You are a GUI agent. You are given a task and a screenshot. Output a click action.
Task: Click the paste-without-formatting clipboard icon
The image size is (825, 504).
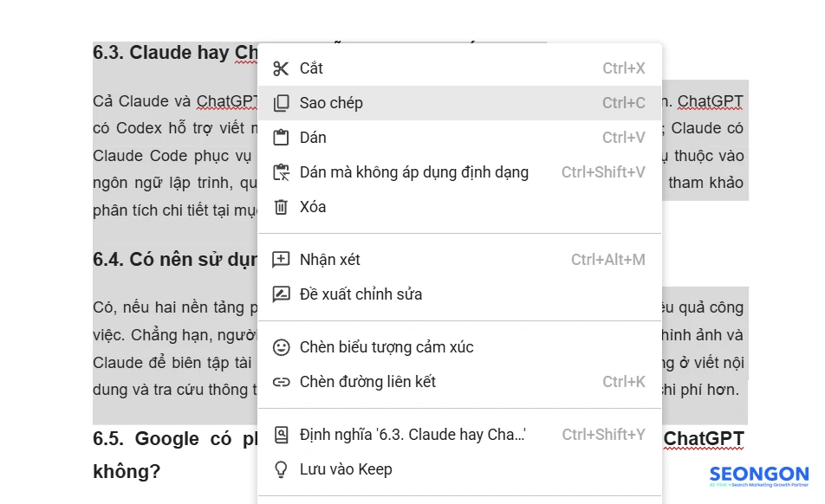click(281, 172)
